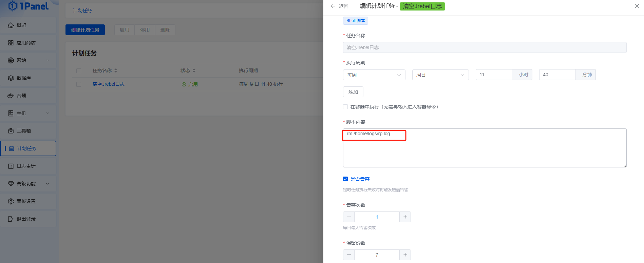
Task: Expand the 网站 sidebar menu
Action: 29,60
